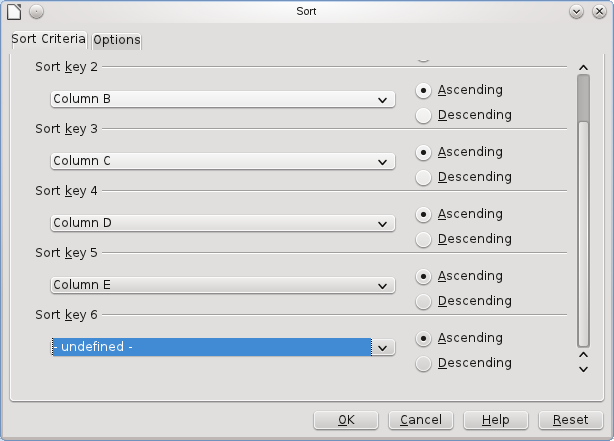
Task: Switch to the Options tab
Action: click(x=117, y=40)
